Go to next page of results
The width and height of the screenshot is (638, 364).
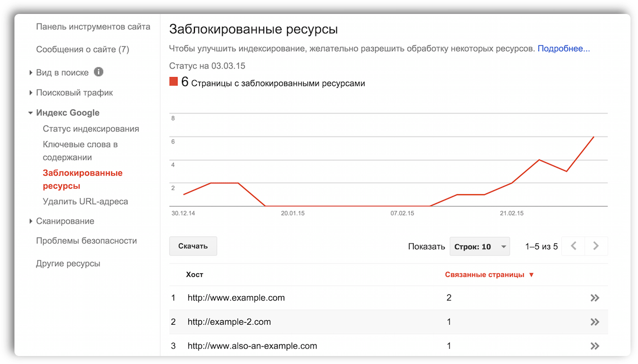point(596,246)
